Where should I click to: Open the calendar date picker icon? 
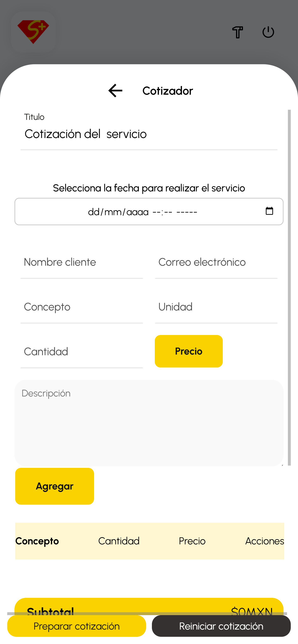pyautogui.click(x=269, y=211)
